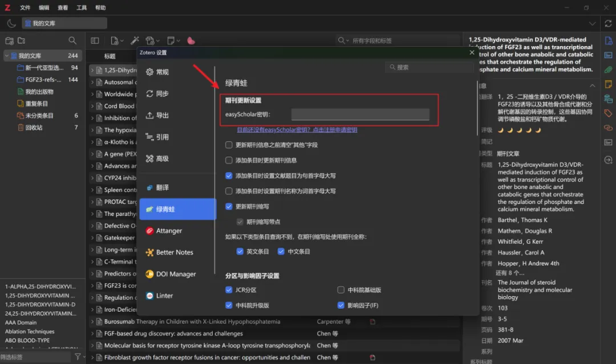Open 查看 menu
This screenshot has width=616, height=364.
pos(63,7)
